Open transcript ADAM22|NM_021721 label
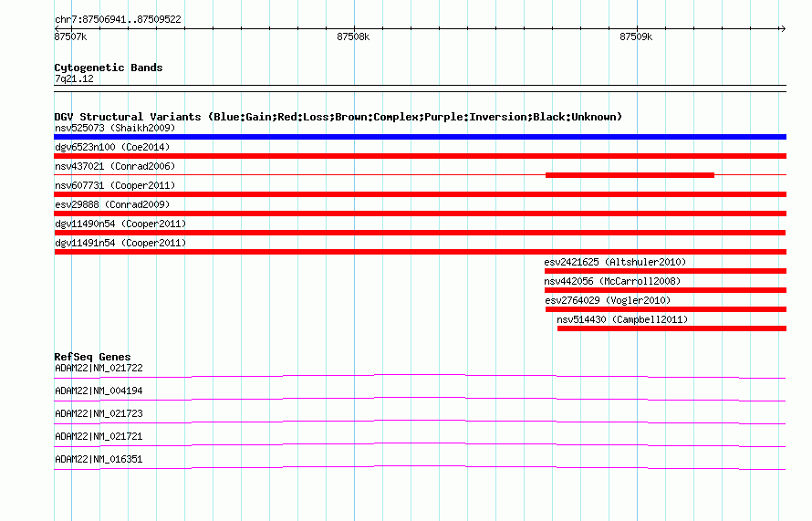The height and width of the screenshot is (521, 812). [99, 436]
